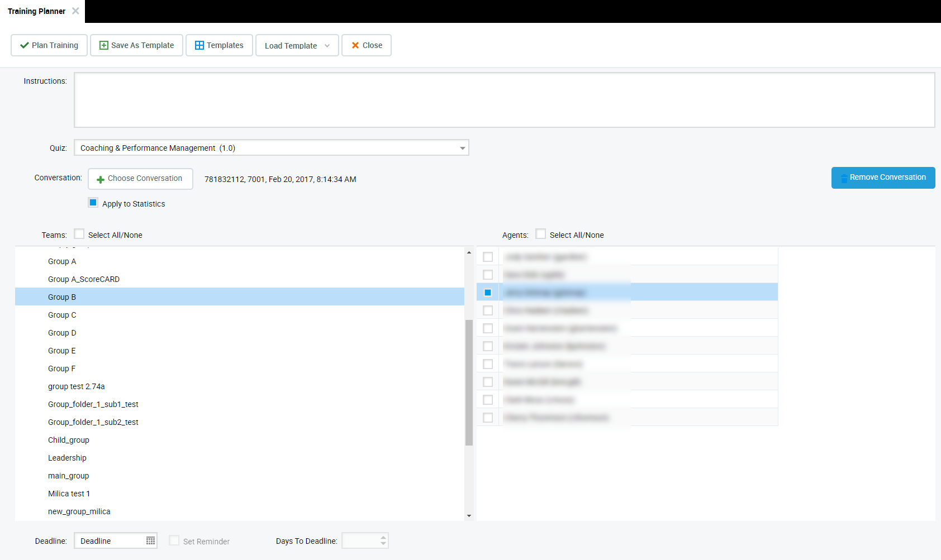Click the Teams list scrollbar thumb

coord(469,382)
